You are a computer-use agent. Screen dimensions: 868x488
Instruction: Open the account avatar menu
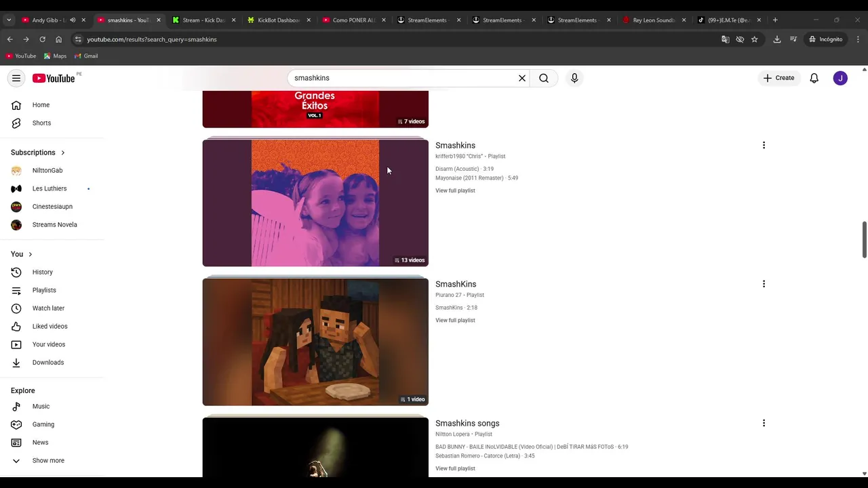pyautogui.click(x=840, y=78)
